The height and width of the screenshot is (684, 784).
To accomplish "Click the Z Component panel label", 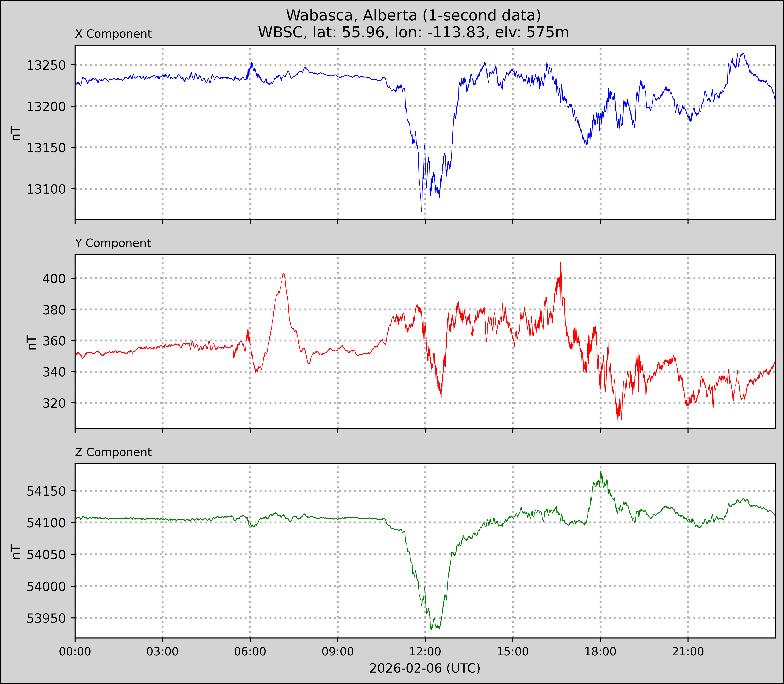I will pos(113,452).
